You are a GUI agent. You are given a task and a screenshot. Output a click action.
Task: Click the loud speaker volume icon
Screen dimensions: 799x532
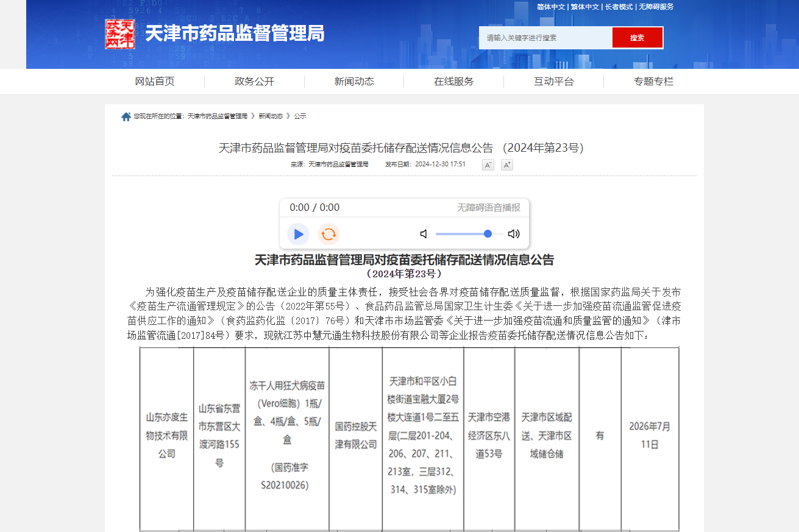pyautogui.click(x=514, y=234)
